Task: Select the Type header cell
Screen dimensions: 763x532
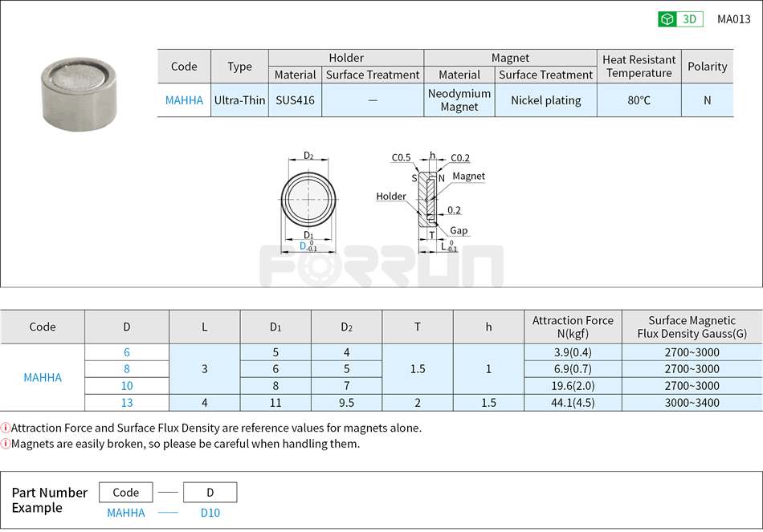Action: (239, 67)
